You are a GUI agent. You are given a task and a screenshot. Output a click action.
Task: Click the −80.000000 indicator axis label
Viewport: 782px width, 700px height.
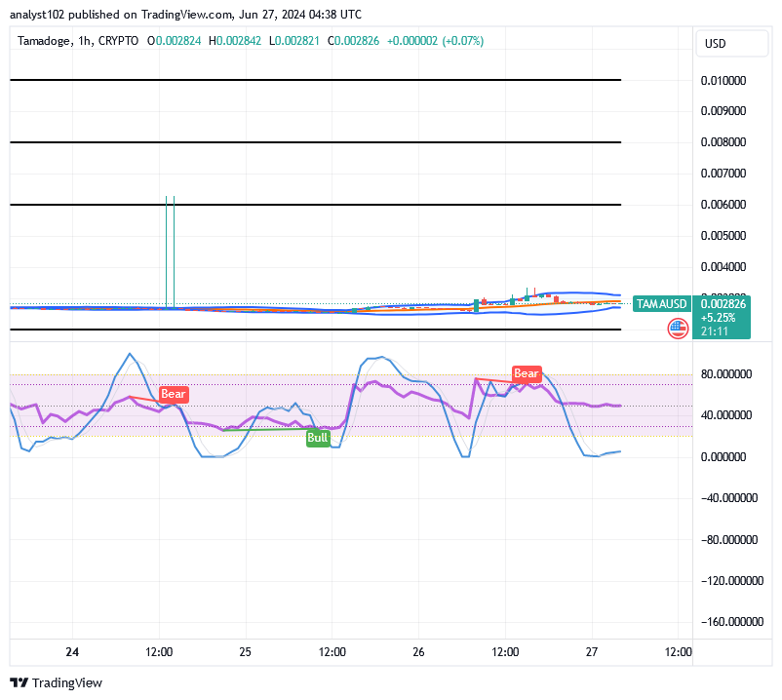click(729, 540)
